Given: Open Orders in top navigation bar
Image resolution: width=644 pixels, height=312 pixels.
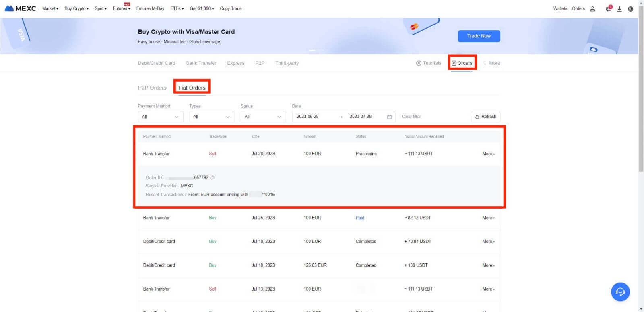Looking at the screenshot, I should [x=578, y=8].
